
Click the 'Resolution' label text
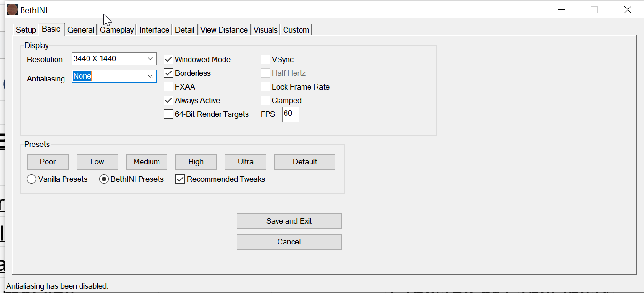(45, 59)
